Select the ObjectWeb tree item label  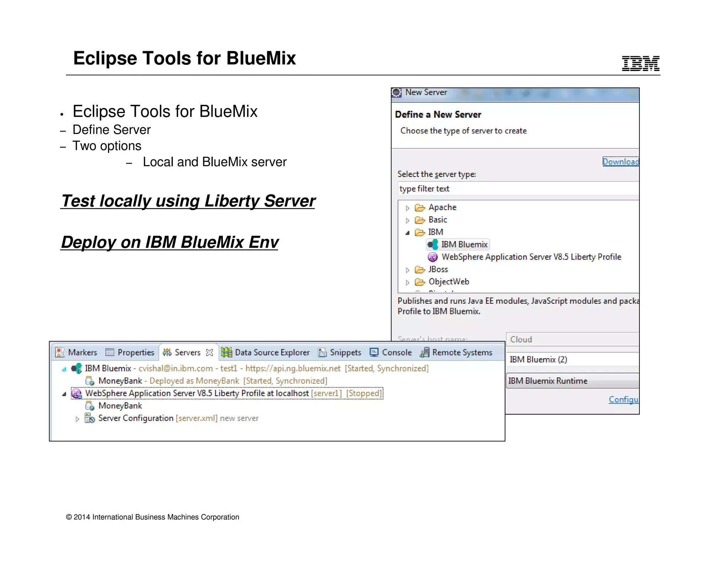coord(449,282)
